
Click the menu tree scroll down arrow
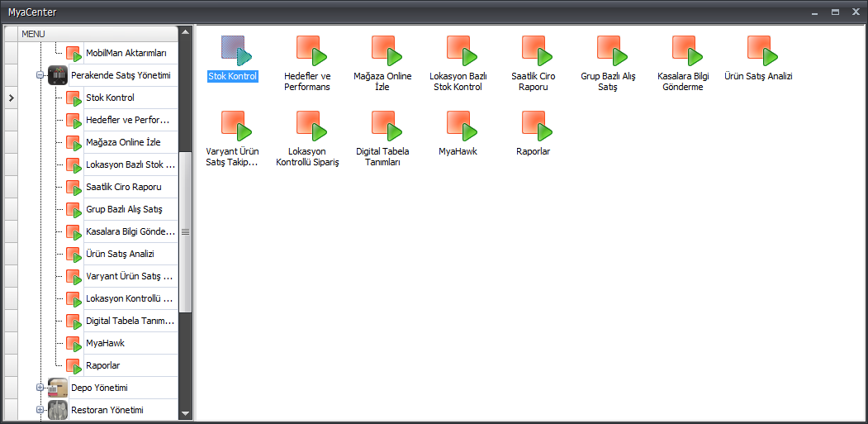(x=186, y=413)
